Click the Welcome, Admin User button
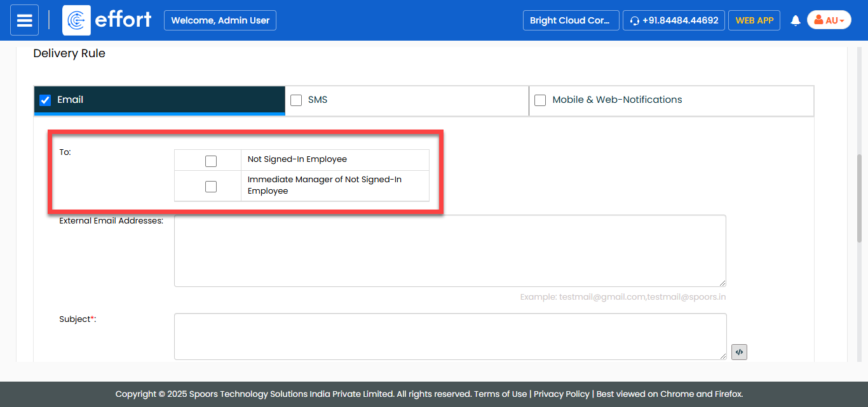868x407 pixels. click(x=220, y=20)
